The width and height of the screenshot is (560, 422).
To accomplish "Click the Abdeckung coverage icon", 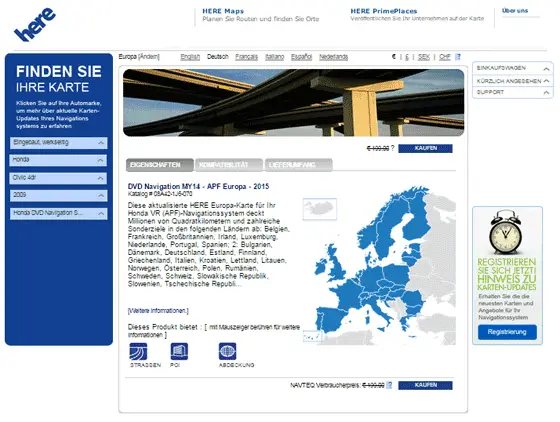I will [228, 351].
